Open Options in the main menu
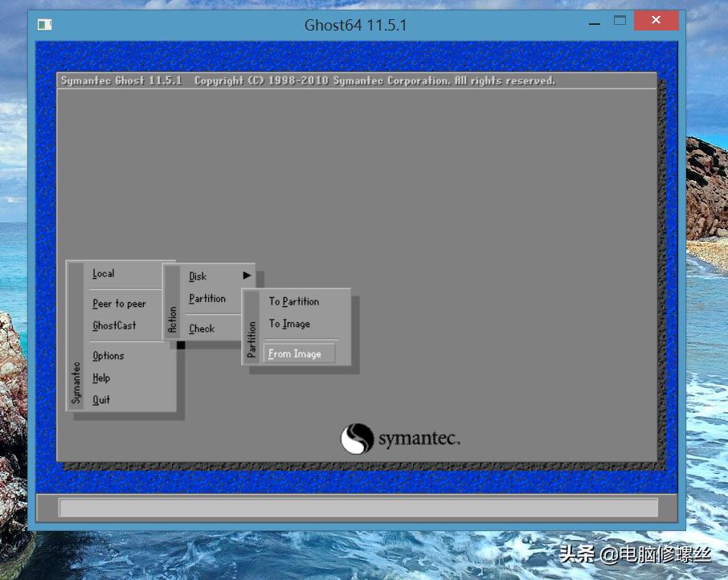728x580 pixels. (x=108, y=356)
